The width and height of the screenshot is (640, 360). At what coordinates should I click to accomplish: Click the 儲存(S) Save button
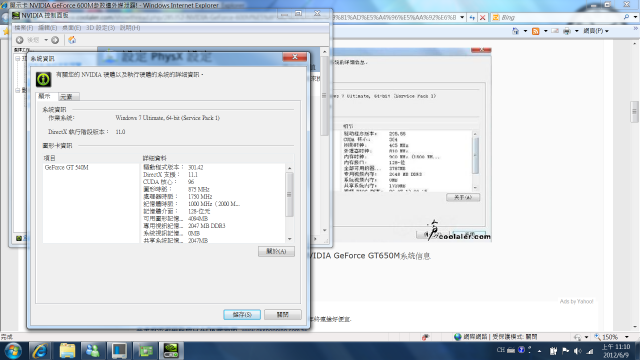[242, 315]
